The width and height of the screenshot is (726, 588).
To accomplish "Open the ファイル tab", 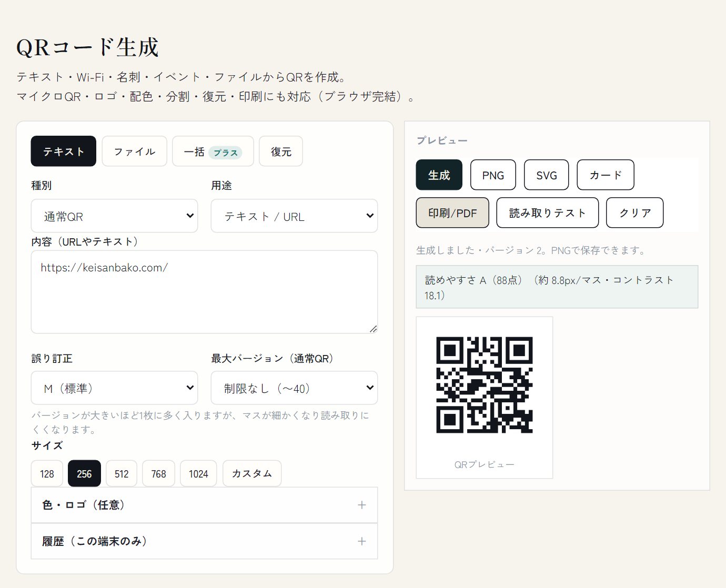I will pos(135,151).
